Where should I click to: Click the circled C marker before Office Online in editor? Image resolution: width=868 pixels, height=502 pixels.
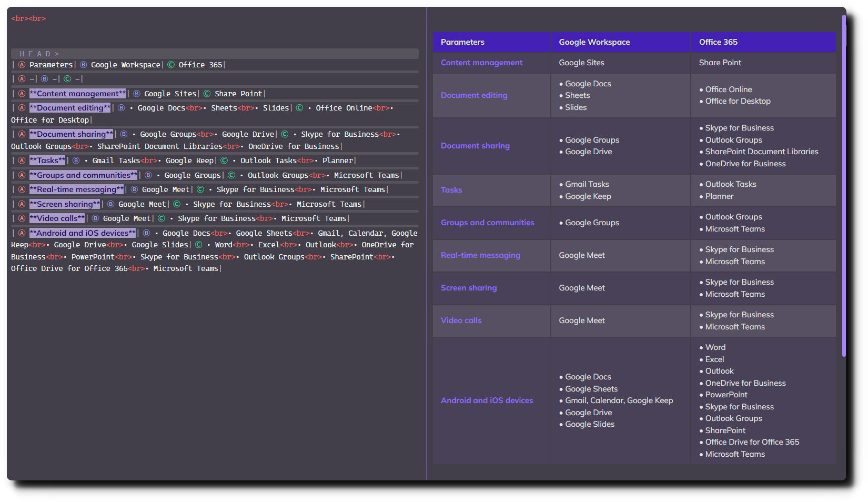point(300,108)
